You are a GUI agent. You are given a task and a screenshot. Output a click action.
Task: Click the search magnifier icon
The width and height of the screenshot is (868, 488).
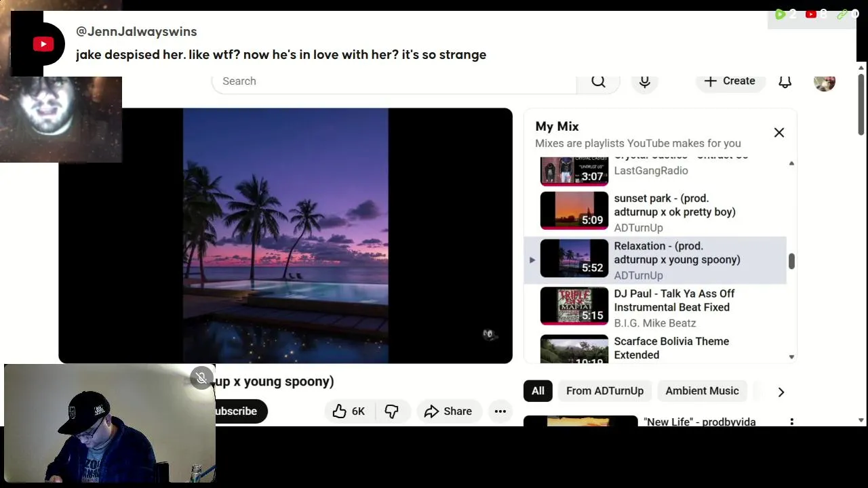pyautogui.click(x=598, y=81)
